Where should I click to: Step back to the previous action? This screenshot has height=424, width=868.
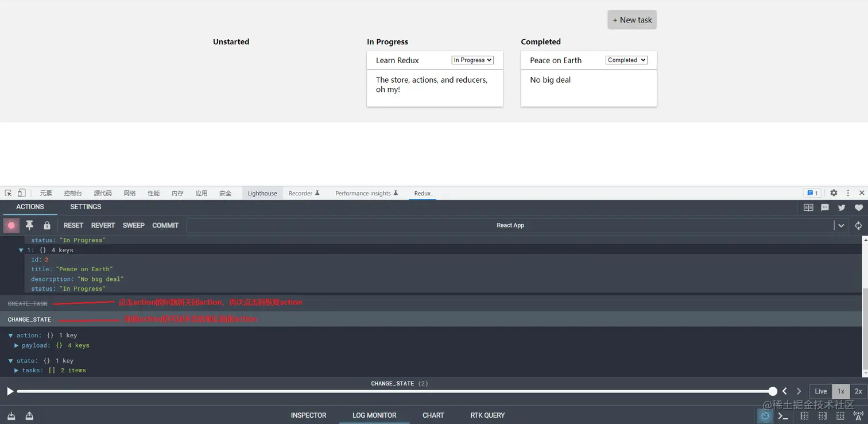[x=785, y=391]
